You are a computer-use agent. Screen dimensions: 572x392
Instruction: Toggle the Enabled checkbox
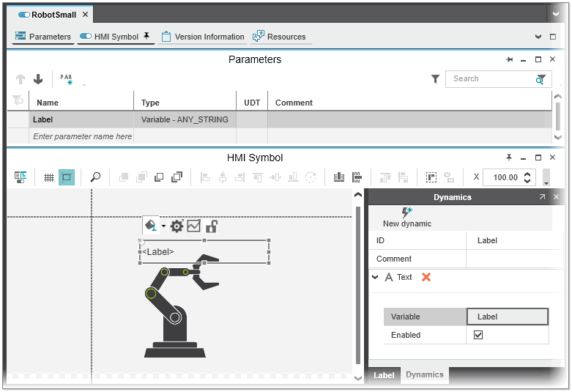pos(478,335)
